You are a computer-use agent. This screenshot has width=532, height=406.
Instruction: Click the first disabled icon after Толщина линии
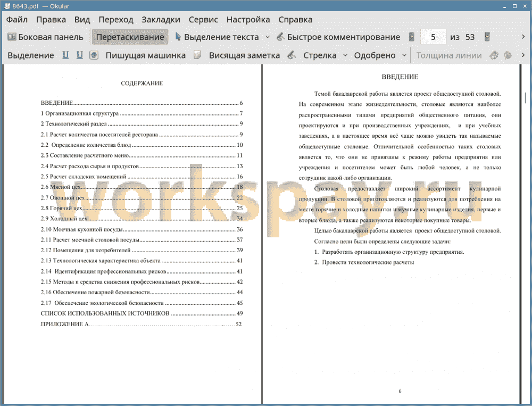click(x=494, y=55)
